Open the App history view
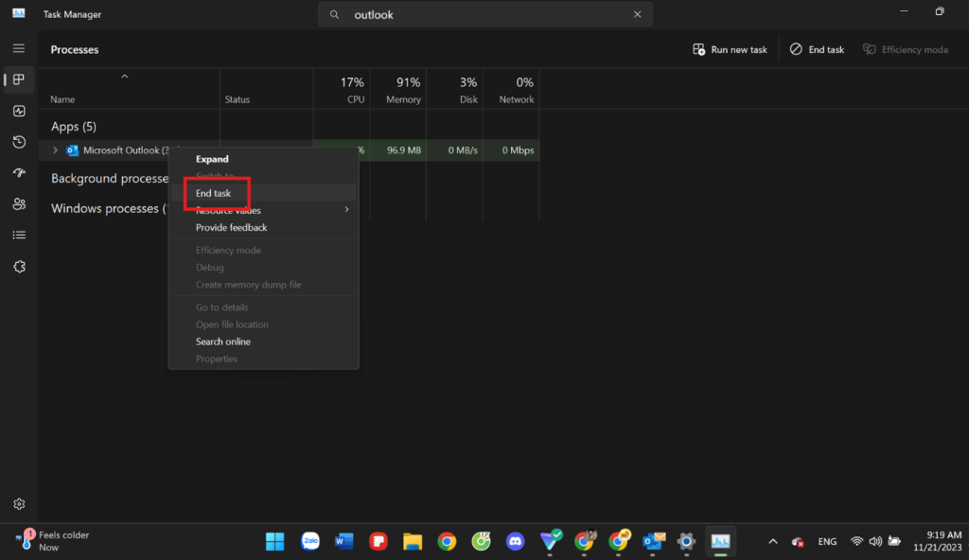This screenshot has width=969, height=560. point(18,142)
